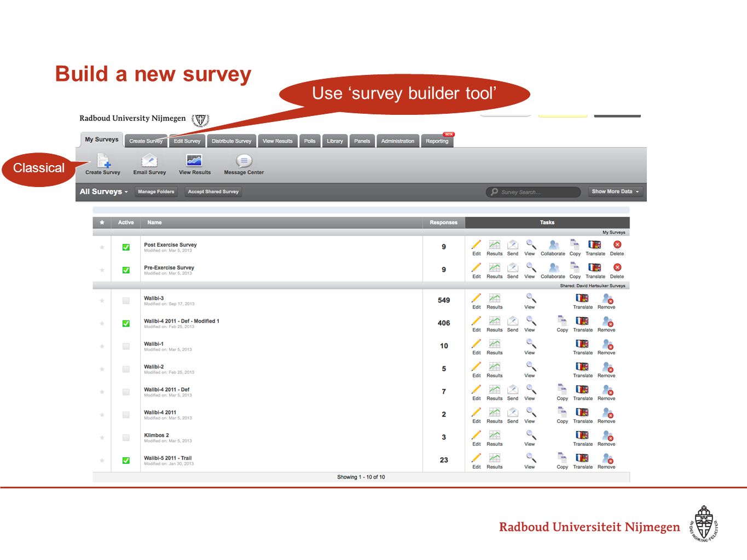Send Walibi-4 2011 - Def - Modified 1

513,322
